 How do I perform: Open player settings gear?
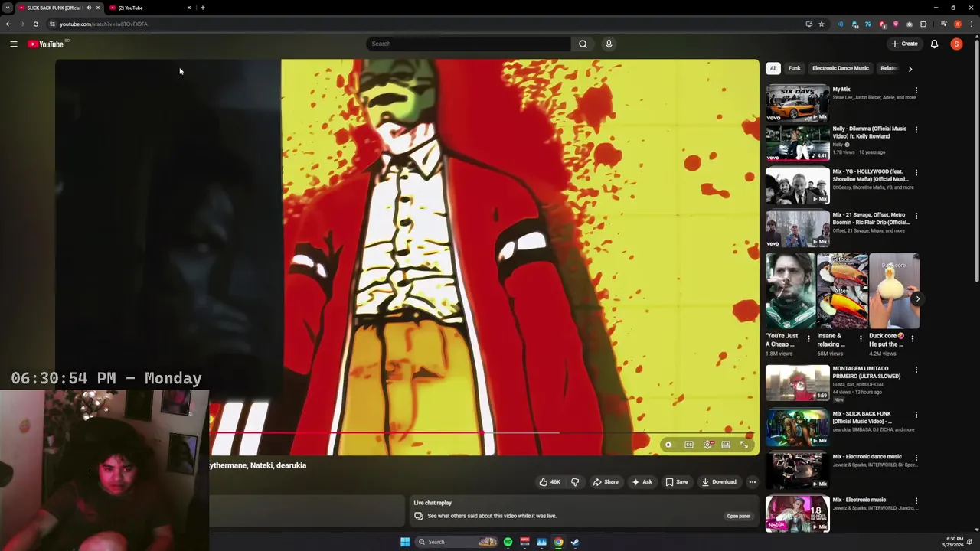pyautogui.click(x=707, y=445)
